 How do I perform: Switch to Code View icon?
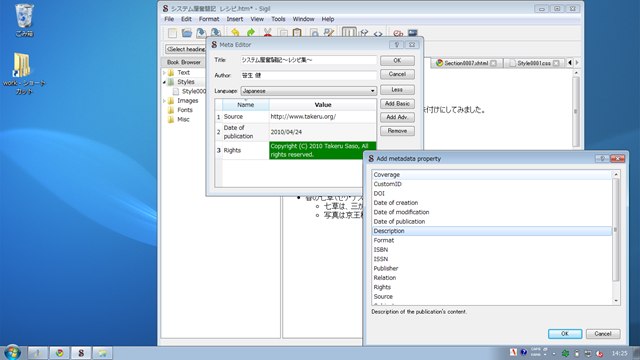378,33
